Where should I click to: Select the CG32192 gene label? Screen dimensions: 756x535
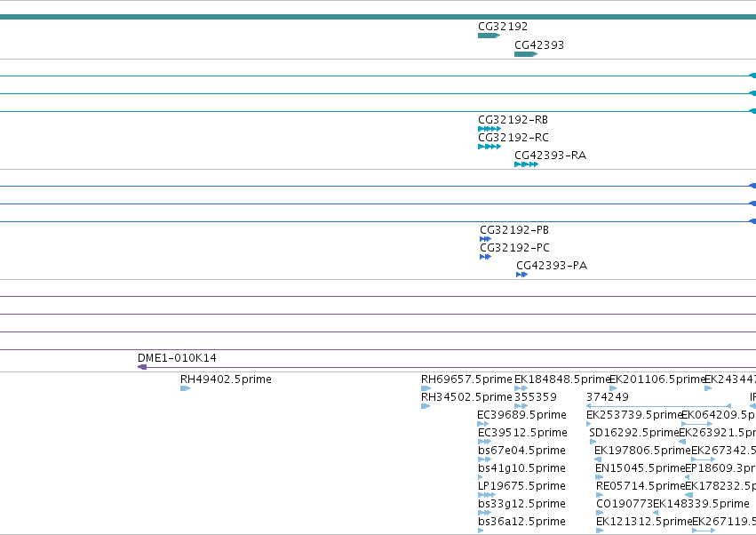point(503,27)
